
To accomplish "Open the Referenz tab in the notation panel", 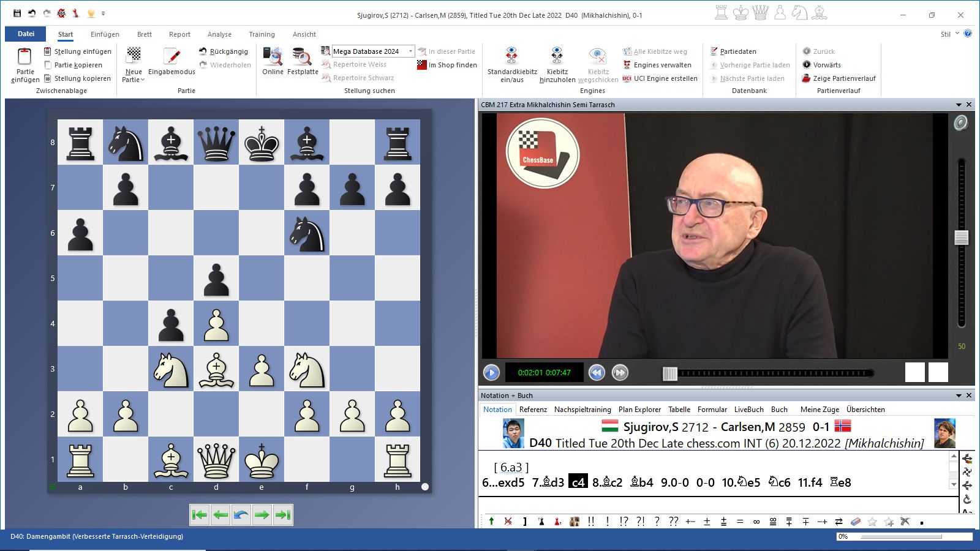I will click(533, 410).
